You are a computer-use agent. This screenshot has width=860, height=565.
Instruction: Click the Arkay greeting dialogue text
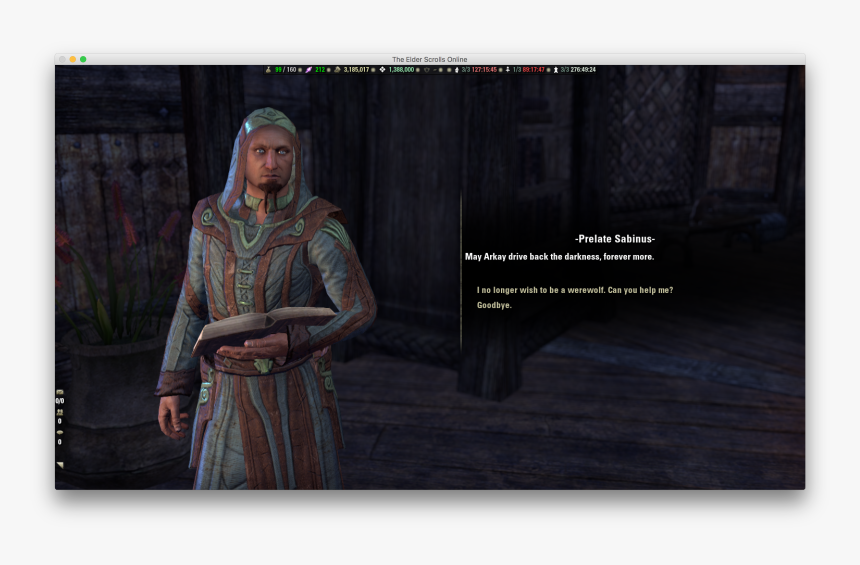tap(559, 257)
